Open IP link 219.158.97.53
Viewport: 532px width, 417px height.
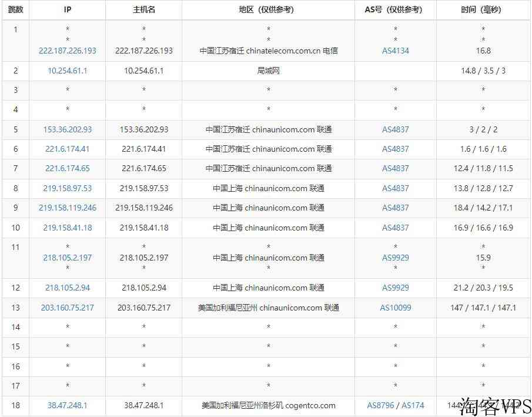tap(68, 188)
